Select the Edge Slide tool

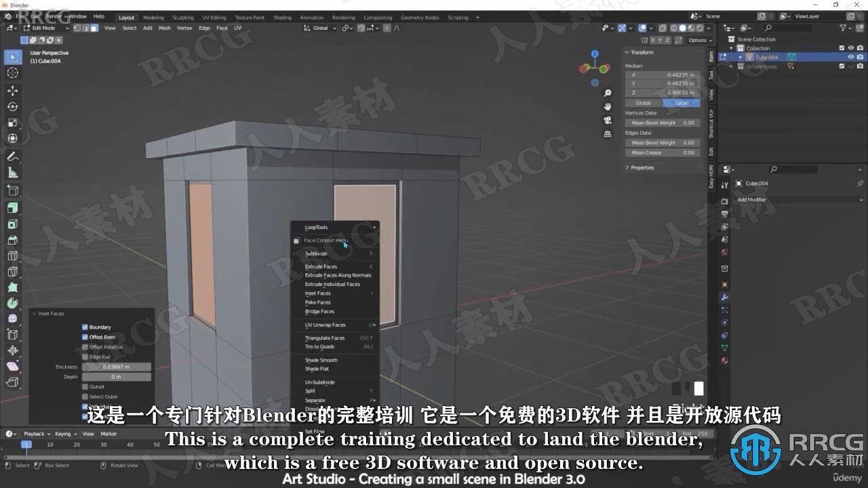12,335
